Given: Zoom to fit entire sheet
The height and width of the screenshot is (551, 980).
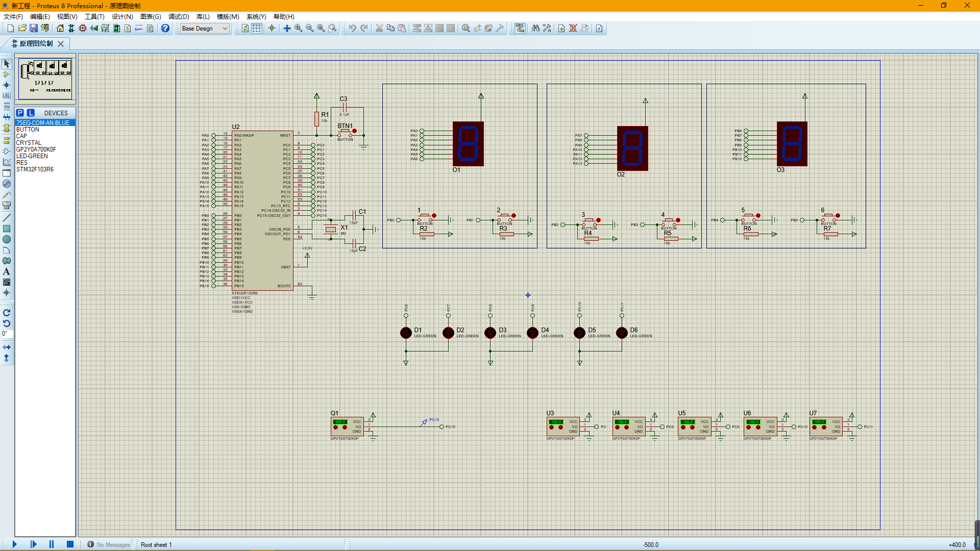Looking at the screenshot, I should click(321, 29).
